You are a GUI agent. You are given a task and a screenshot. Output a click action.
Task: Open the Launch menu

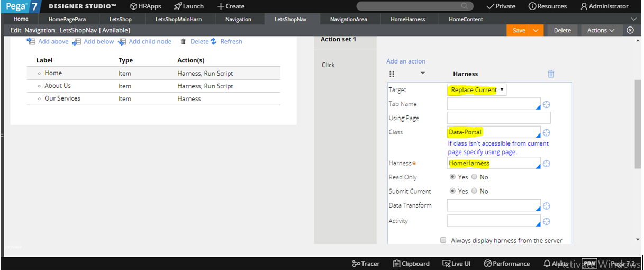click(x=189, y=6)
